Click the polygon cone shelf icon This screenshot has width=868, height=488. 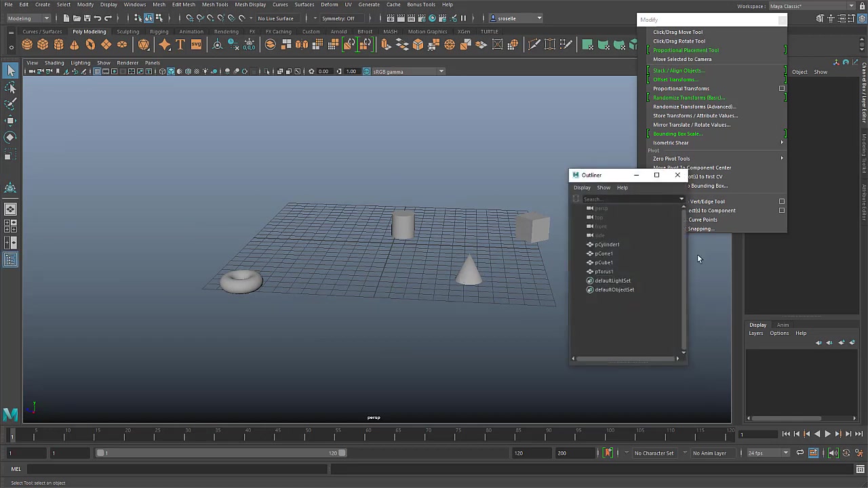tap(75, 45)
